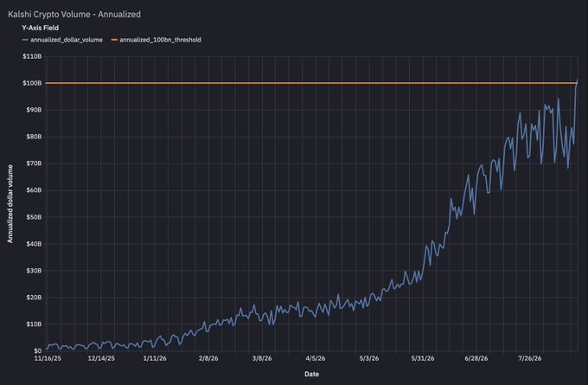Click the $90B y-axis label
588x385 pixels.
35,110
